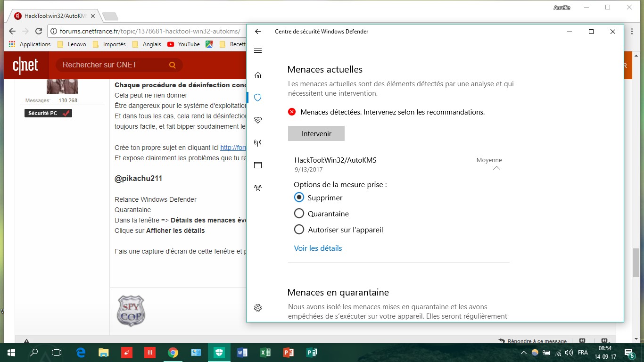
Task: Open Windows taskbar search
Action: pos(34,353)
